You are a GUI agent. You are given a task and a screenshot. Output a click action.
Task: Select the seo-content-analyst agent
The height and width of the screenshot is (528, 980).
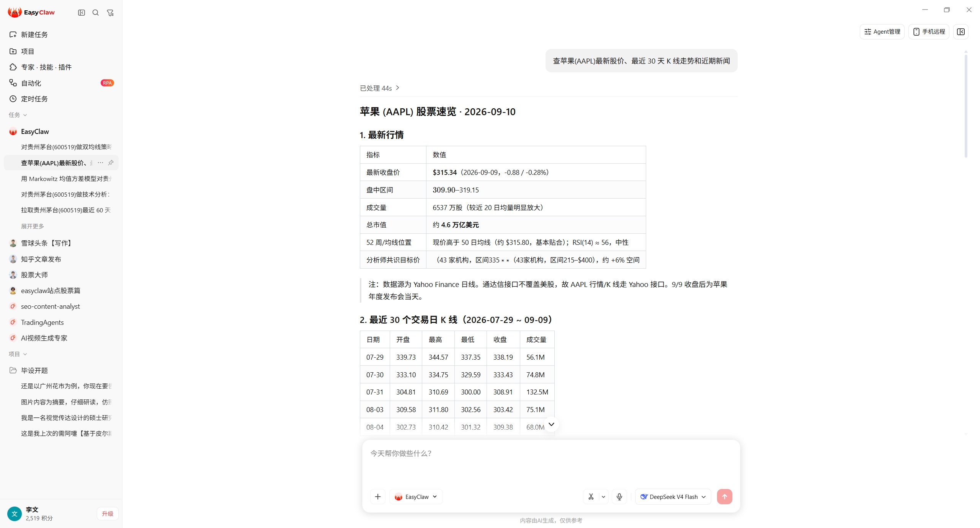coord(61,306)
